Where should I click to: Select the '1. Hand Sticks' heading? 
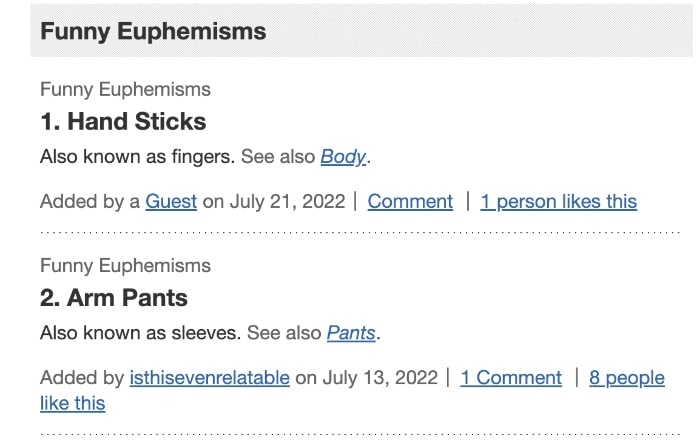point(123,122)
